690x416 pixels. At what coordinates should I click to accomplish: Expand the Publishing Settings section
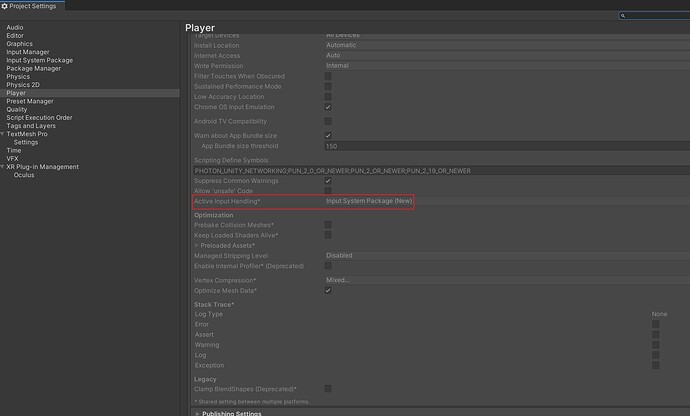pyautogui.click(x=196, y=412)
